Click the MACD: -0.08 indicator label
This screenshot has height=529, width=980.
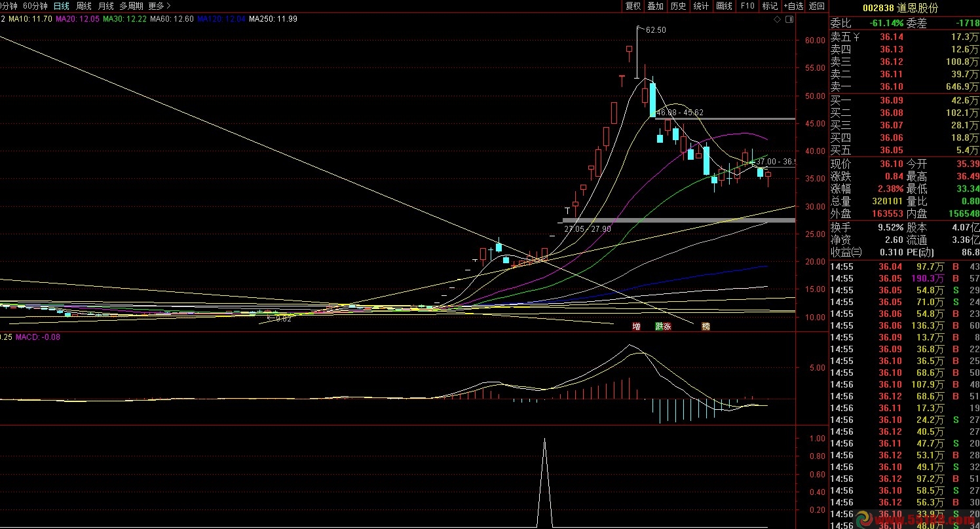(x=38, y=337)
